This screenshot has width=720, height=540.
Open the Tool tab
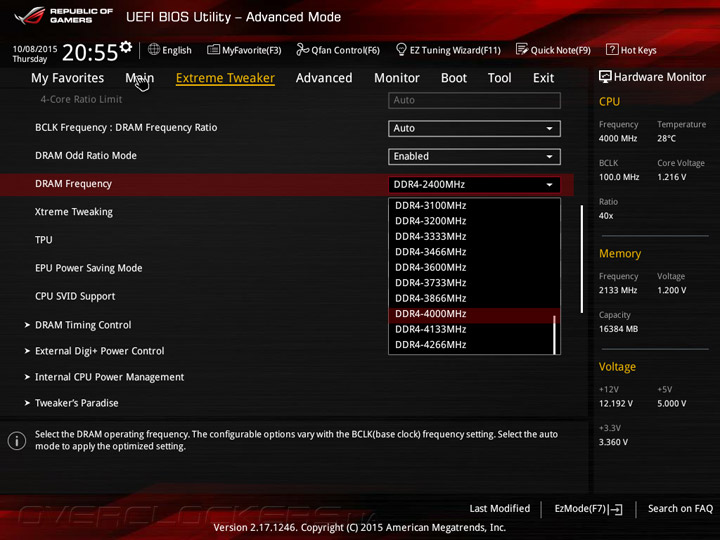pos(500,78)
